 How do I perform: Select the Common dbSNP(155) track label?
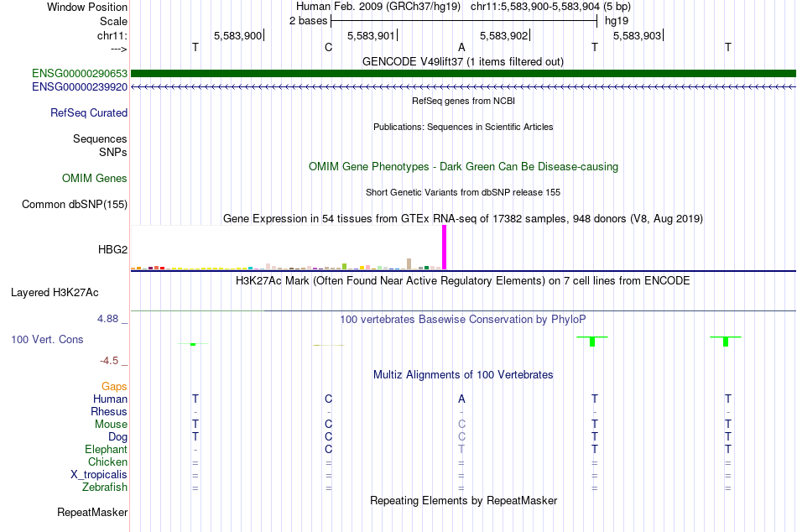74,205
